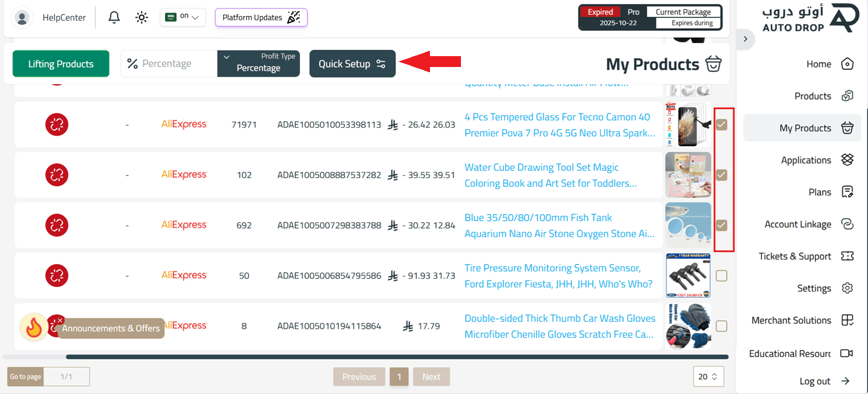Click the horizontal table scrollbar
This screenshot has width=868, height=394.
tap(396, 357)
